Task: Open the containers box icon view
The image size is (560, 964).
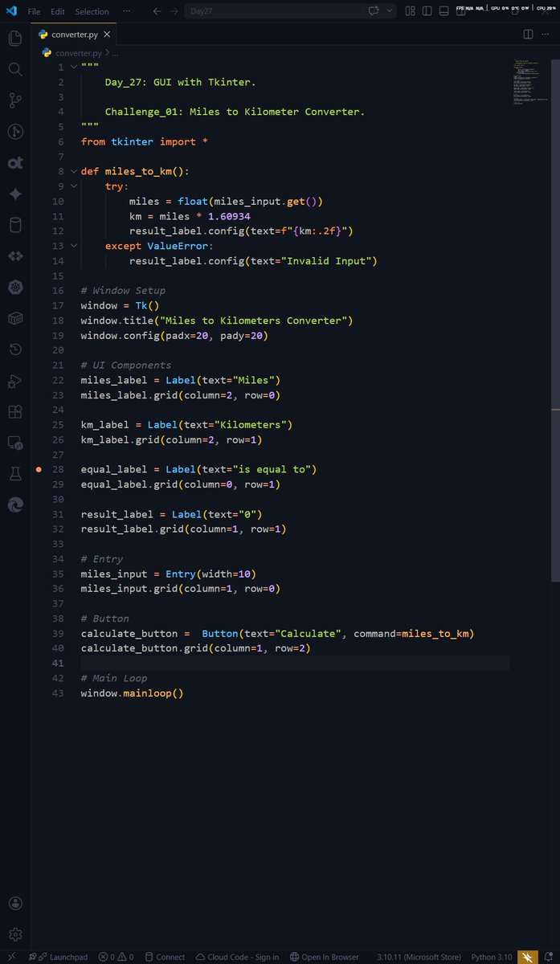Action: click(14, 318)
